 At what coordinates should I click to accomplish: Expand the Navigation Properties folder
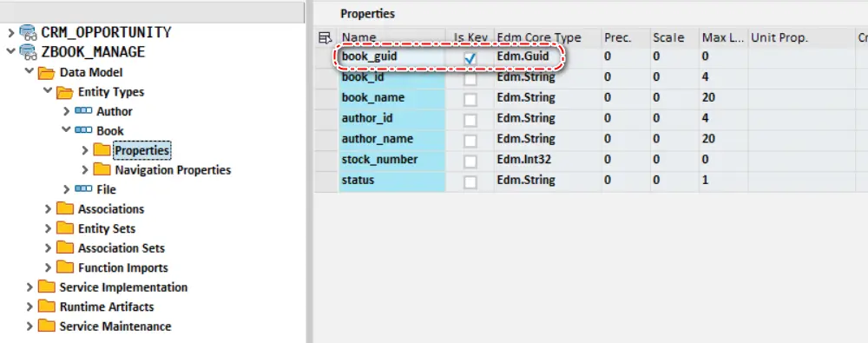(85, 169)
